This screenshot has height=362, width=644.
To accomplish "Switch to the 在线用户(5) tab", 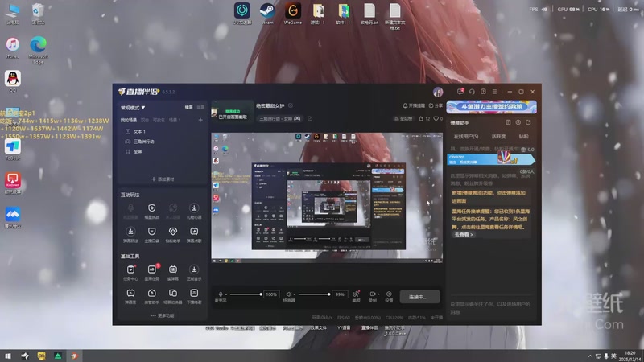I will (466, 136).
